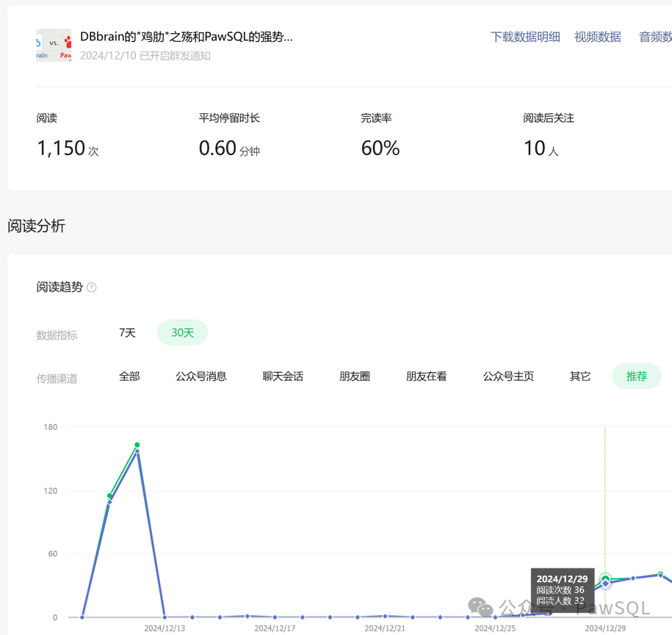
Task: Click the 180 y-axis label
Action: [x=51, y=427]
